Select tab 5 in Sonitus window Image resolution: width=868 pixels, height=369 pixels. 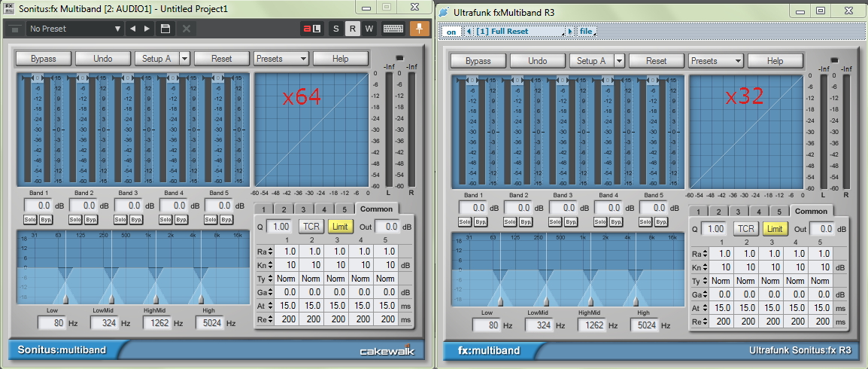point(344,209)
